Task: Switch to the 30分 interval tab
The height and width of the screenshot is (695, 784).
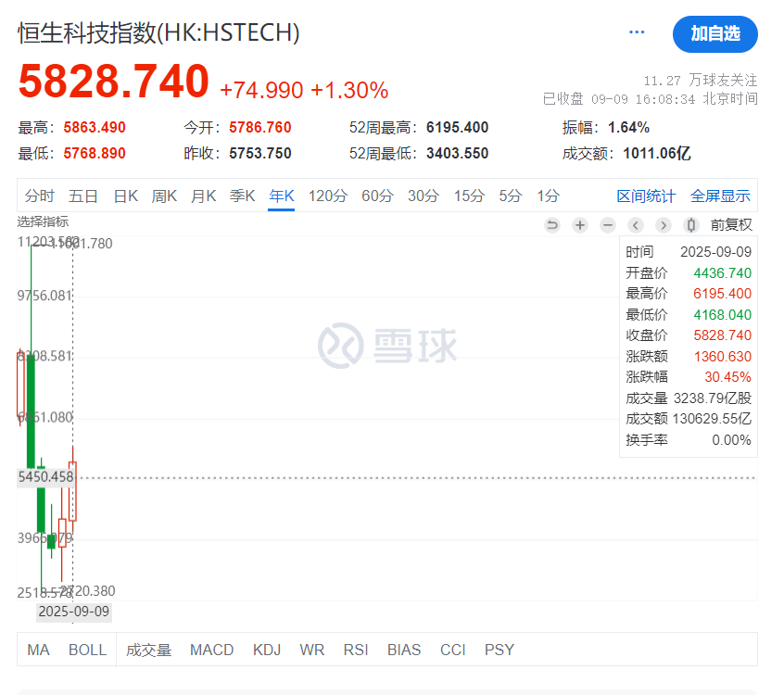Action: (423, 196)
